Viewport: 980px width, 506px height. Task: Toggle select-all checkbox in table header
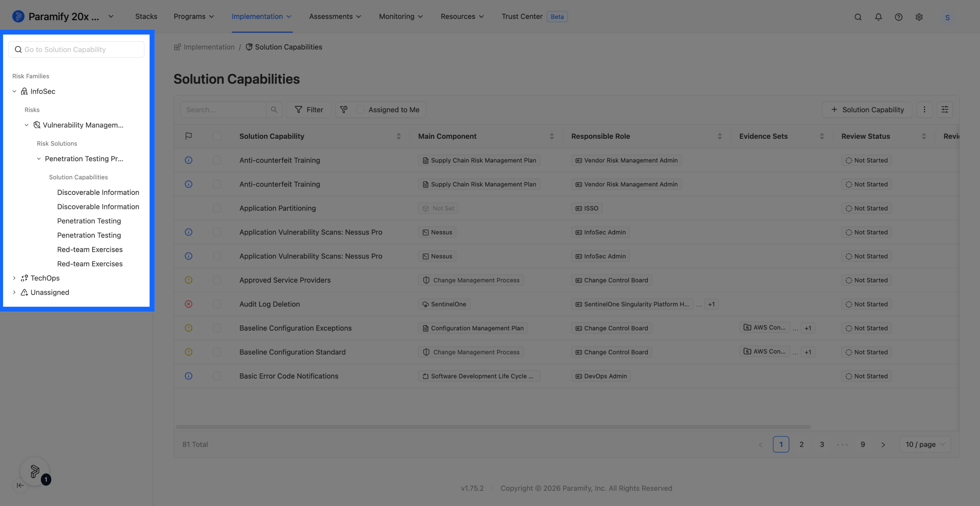click(217, 136)
